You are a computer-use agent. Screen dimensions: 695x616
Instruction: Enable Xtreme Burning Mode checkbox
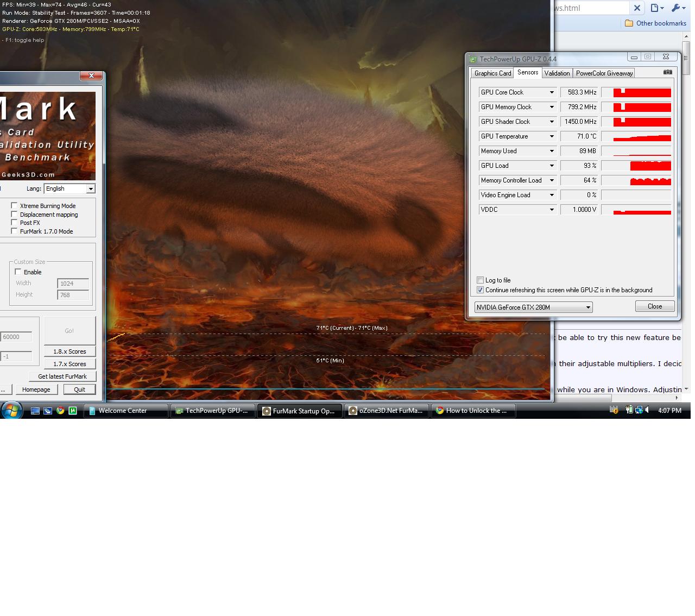[14, 205]
